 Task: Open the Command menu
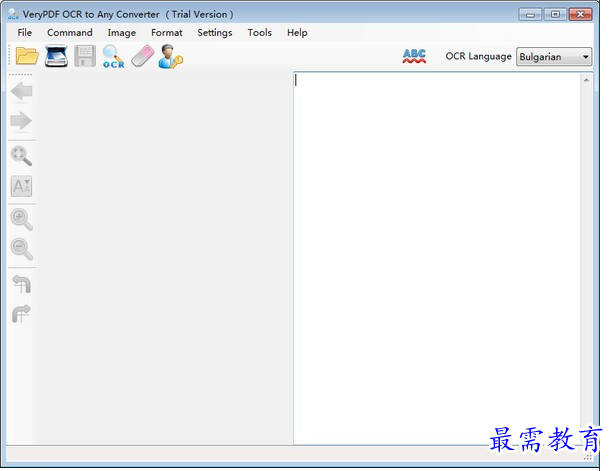[x=70, y=32]
